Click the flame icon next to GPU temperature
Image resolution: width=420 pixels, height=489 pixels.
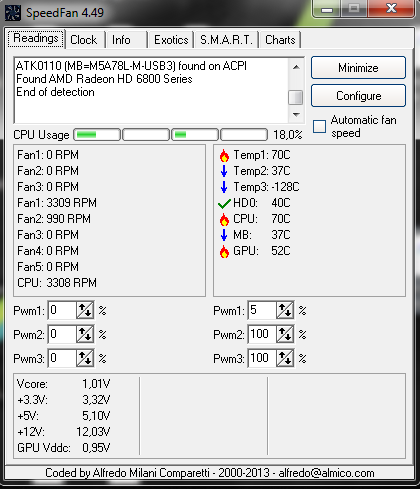224,251
